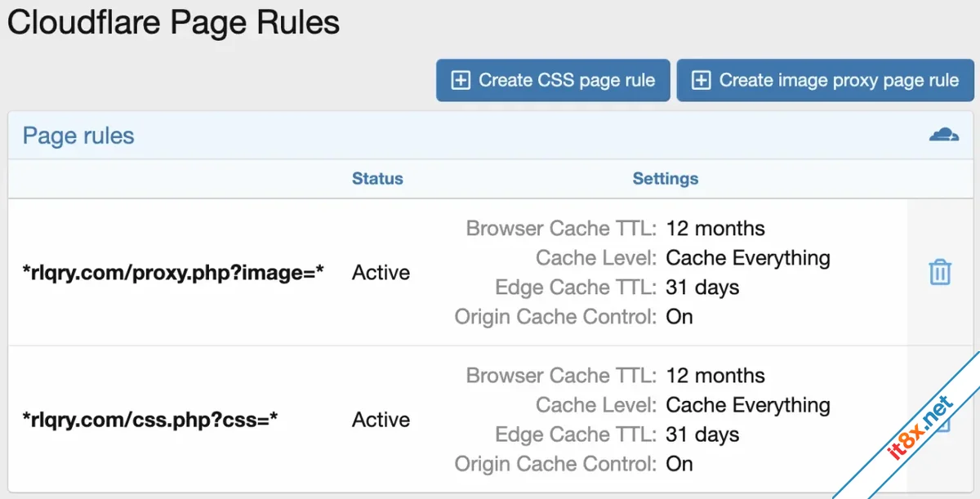The image size is (980, 499).
Task: Click the Active status of the proxy.php rule
Action: [381, 273]
